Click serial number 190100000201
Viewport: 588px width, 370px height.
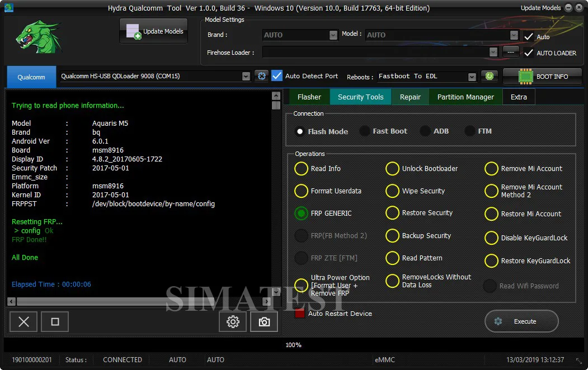[32, 360]
